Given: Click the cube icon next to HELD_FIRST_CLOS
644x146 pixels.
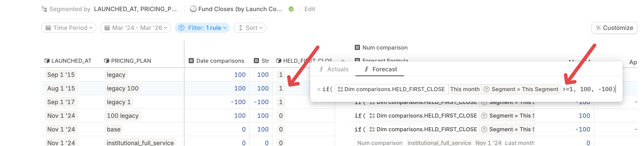Looking at the screenshot, I should tap(279, 61).
